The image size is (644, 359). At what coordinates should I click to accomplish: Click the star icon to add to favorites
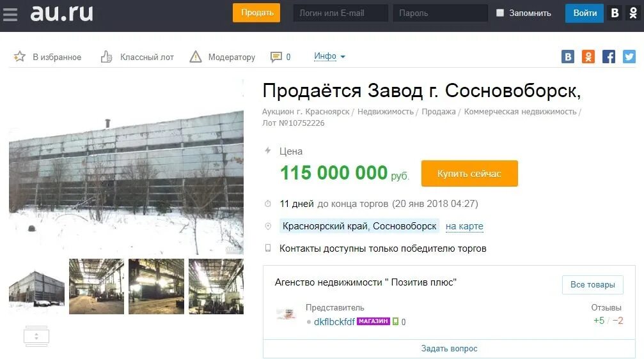click(19, 57)
